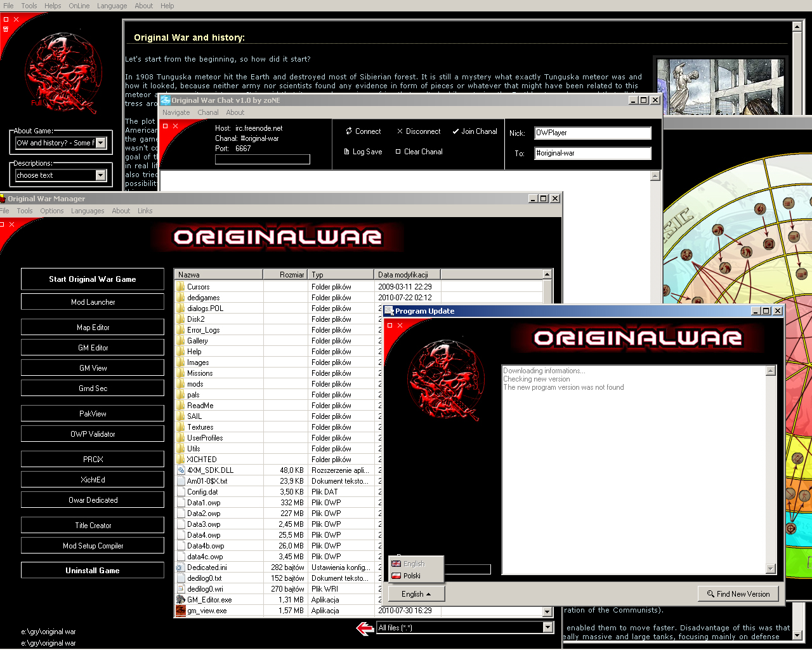Open Languages menu in Original War Manager
The height and width of the screenshot is (650, 812).
[x=88, y=211]
